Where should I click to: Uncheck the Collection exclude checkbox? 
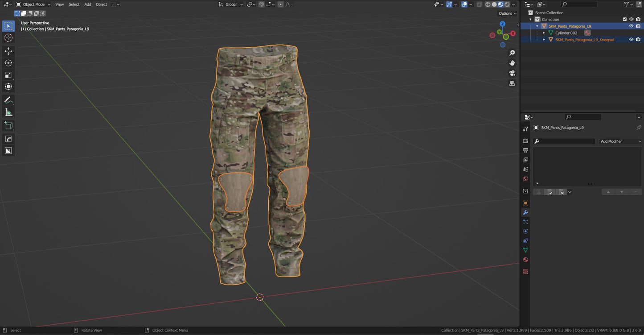(624, 19)
